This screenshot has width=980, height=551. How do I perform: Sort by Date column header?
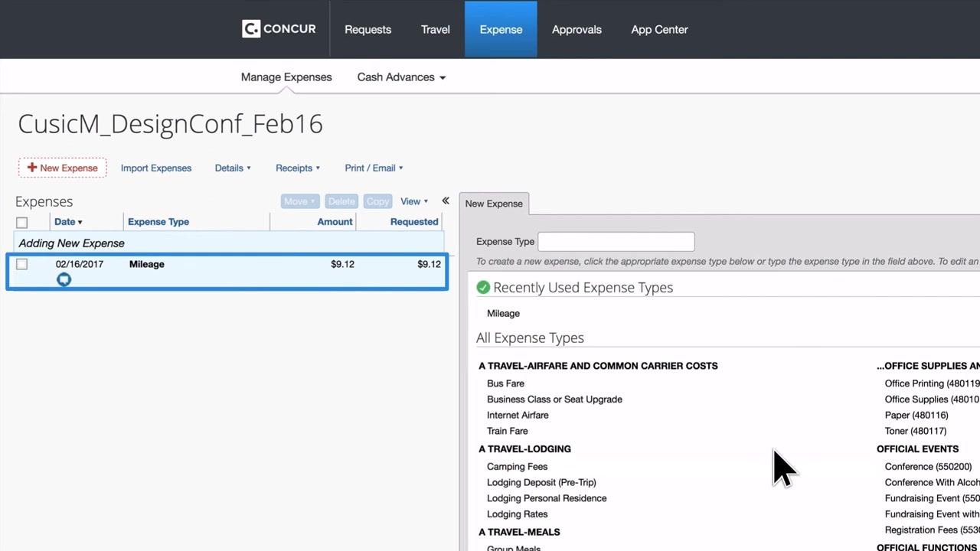(68, 222)
